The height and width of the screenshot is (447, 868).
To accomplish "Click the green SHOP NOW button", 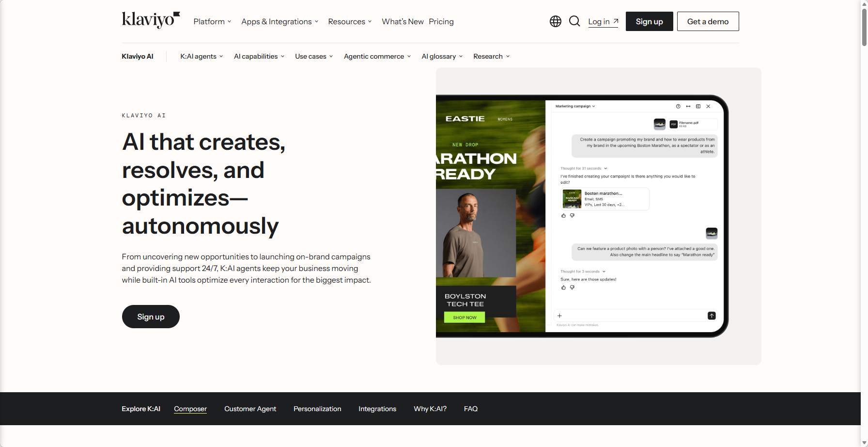I will [x=465, y=318].
